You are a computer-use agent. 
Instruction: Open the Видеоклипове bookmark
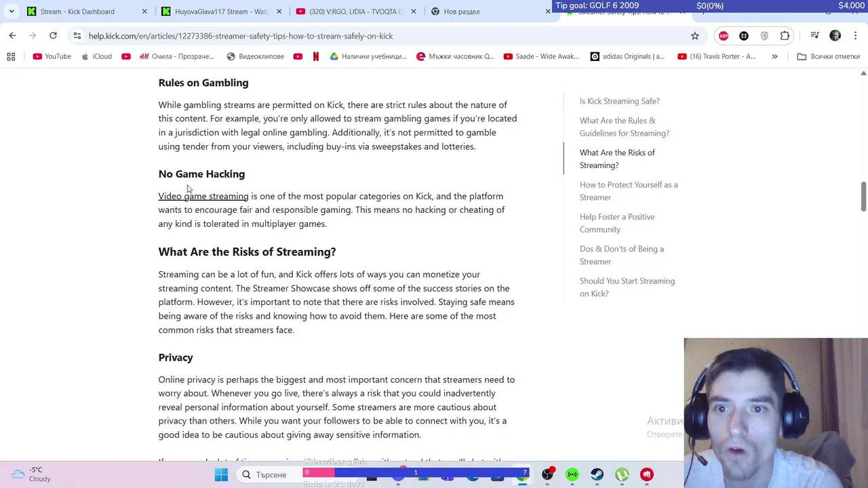pyautogui.click(x=255, y=56)
